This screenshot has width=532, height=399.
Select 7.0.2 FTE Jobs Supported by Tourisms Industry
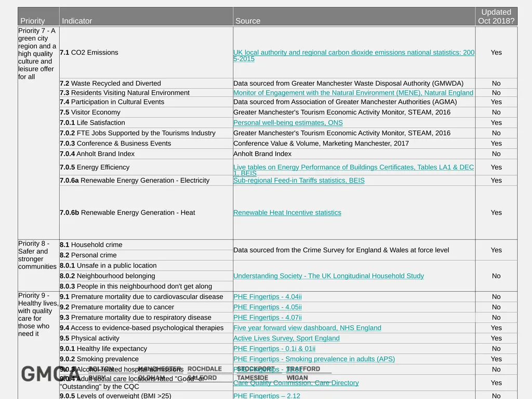pyautogui.click(x=146, y=133)
